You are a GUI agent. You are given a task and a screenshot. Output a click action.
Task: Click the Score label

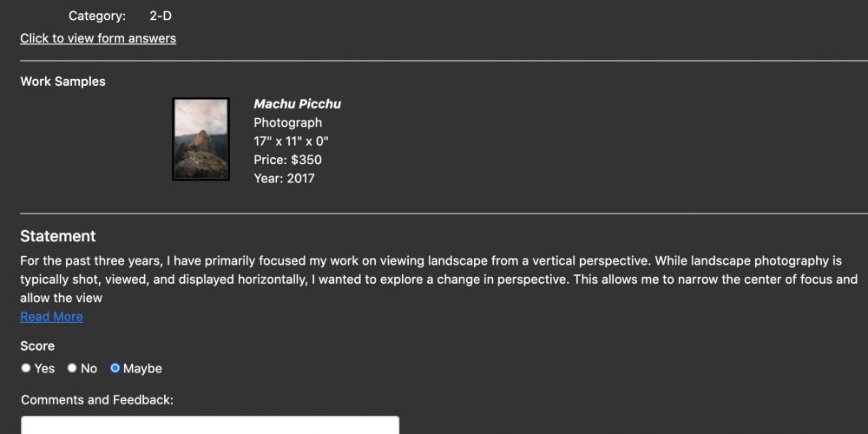coord(37,346)
